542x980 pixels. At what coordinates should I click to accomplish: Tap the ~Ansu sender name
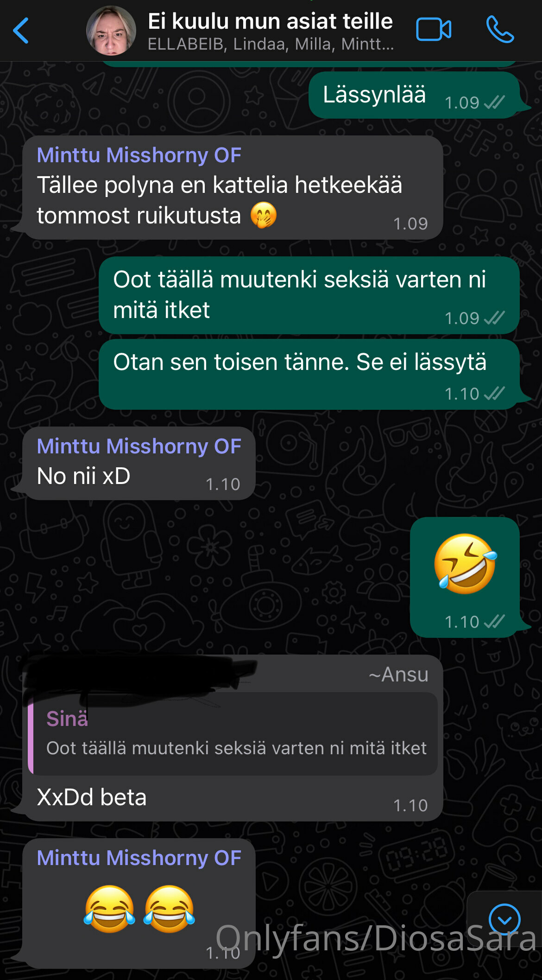point(398,675)
